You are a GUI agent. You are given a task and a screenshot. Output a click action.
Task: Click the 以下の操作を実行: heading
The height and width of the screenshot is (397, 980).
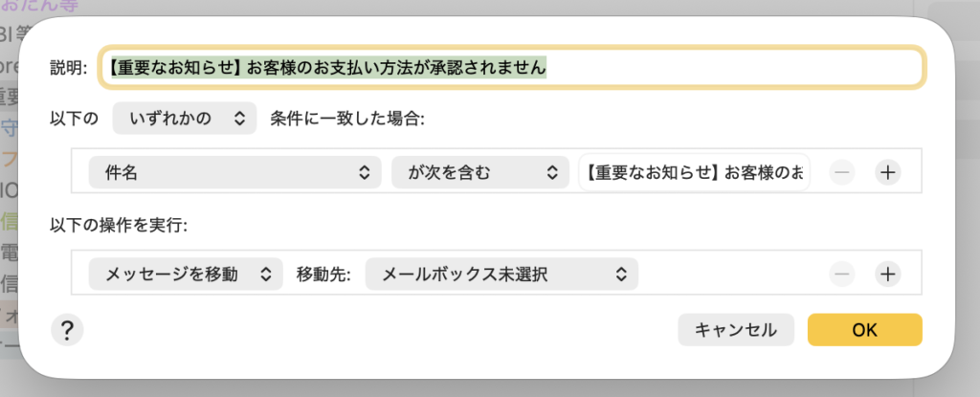point(119,226)
